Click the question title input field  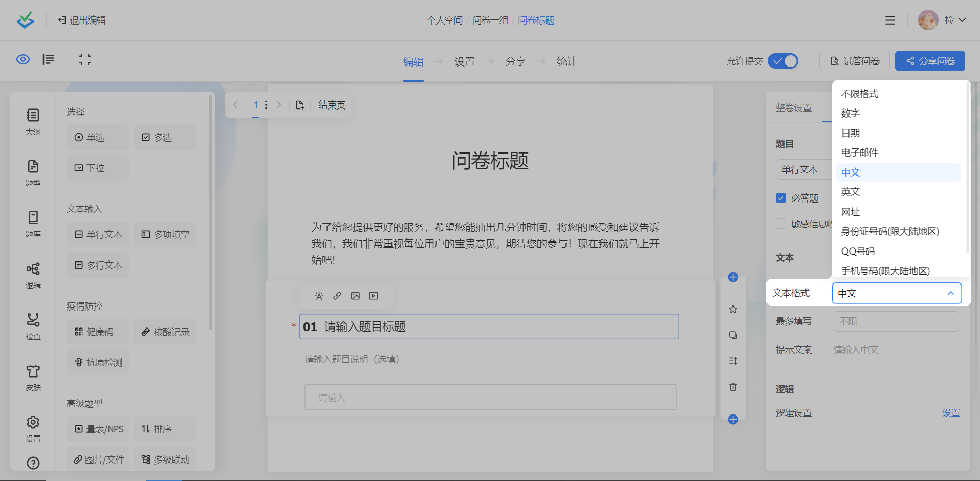(489, 326)
